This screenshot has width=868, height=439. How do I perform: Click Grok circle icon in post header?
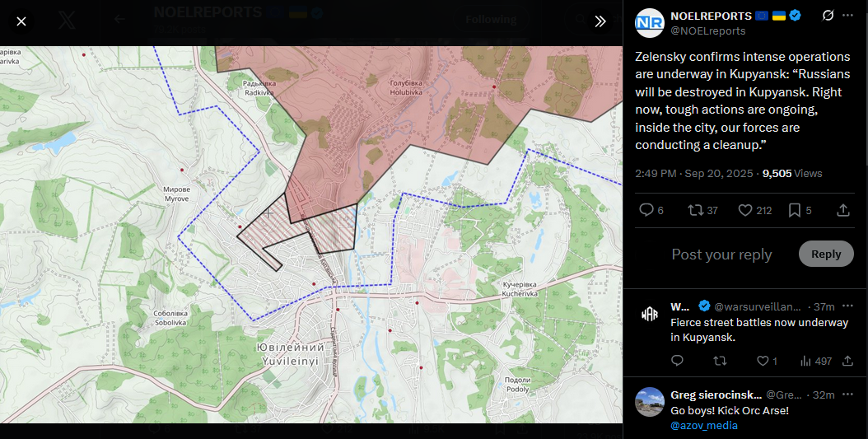point(828,16)
